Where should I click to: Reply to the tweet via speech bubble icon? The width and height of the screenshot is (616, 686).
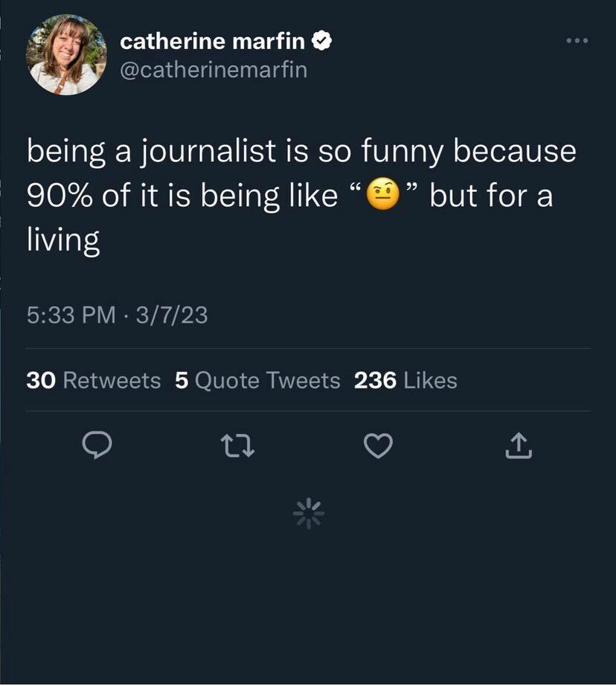[x=96, y=446]
